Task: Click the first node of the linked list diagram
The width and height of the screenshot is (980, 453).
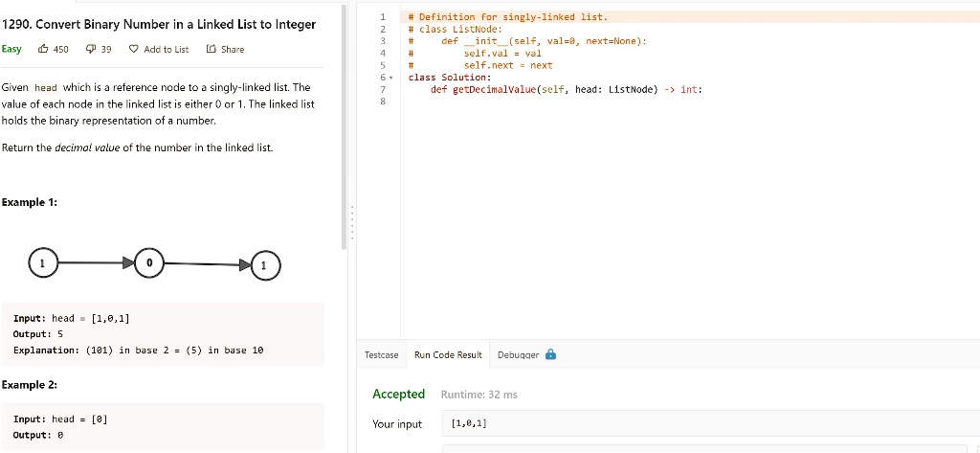Action: (40, 261)
